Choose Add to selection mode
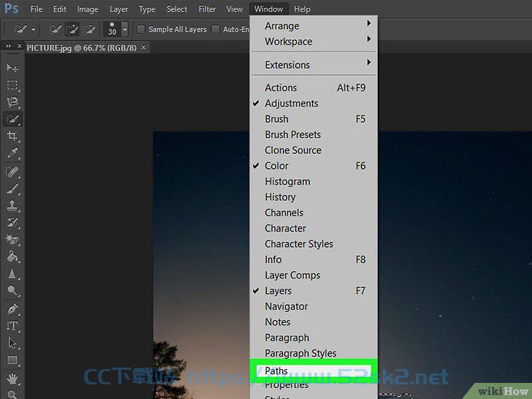 (x=72, y=29)
